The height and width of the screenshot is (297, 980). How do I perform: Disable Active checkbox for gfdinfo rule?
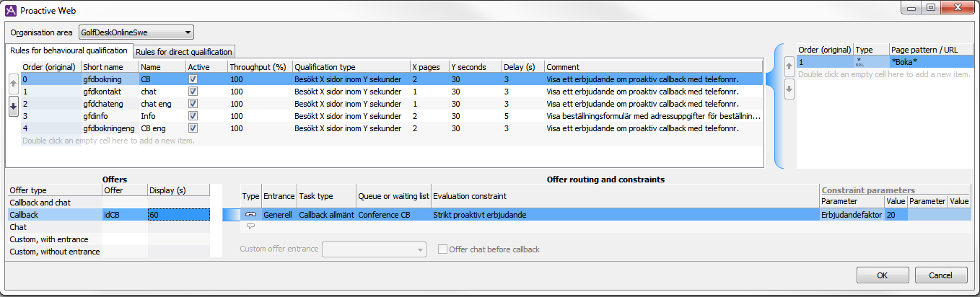pyautogui.click(x=193, y=115)
